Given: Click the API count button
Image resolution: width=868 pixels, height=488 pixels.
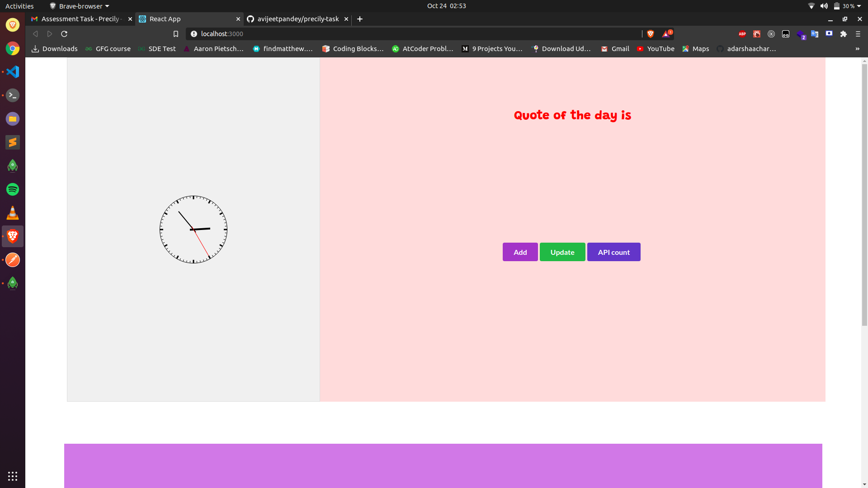Looking at the screenshot, I should point(613,252).
